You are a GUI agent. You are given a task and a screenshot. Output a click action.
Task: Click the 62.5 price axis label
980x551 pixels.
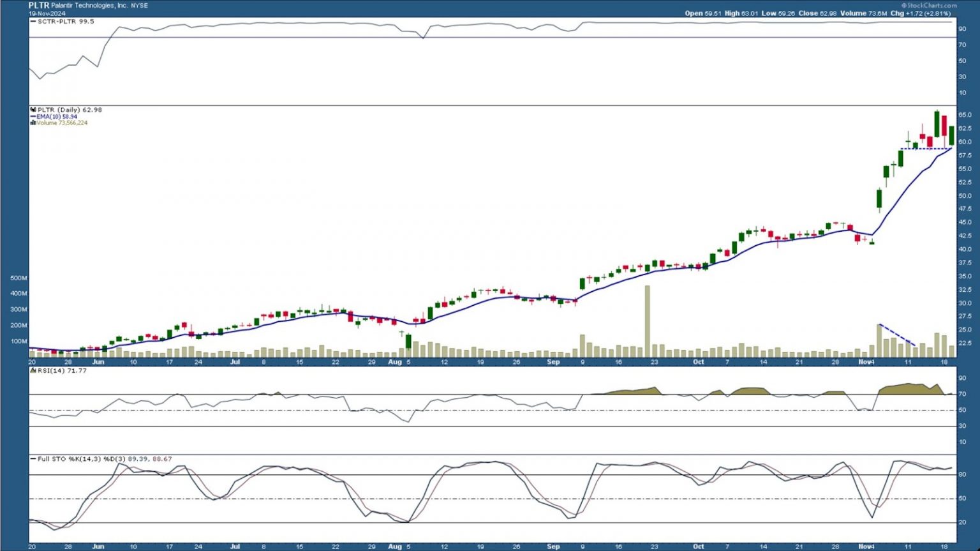coord(965,128)
